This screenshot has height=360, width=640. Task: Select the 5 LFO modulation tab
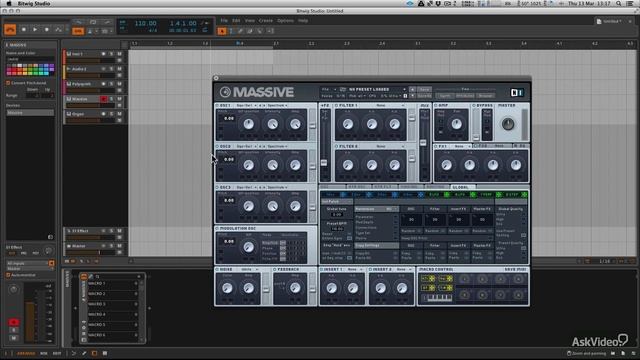[x=434, y=195]
